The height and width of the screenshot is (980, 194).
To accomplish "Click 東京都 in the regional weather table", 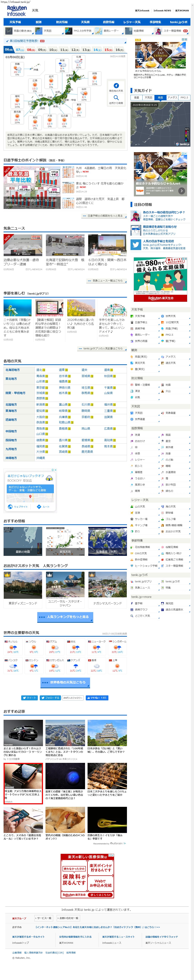I will [40, 388].
